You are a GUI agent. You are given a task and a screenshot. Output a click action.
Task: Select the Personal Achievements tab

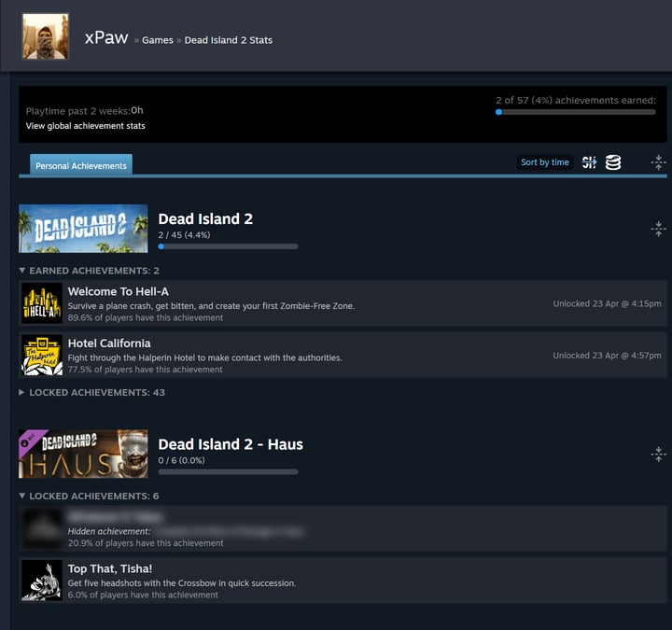pos(81,165)
